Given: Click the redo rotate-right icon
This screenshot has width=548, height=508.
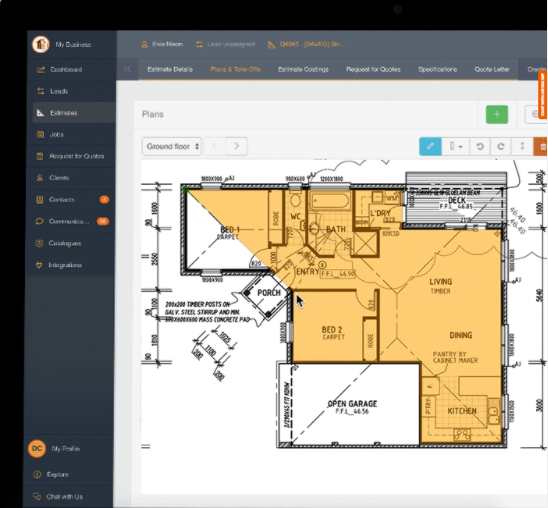Looking at the screenshot, I should 501,146.
